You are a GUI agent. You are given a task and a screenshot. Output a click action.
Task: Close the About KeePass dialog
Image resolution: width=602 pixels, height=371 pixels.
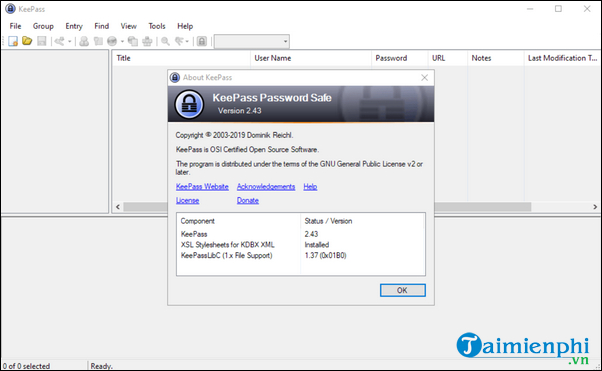(x=424, y=78)
